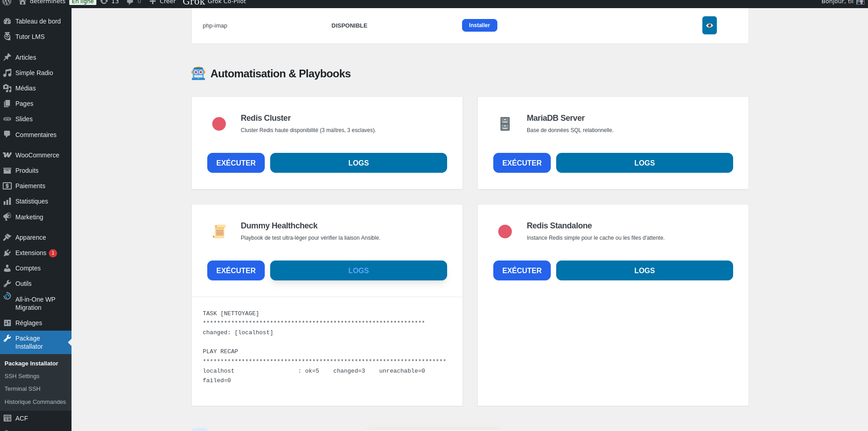Click the Extensions update badge 1

click(x=53, y=253)
